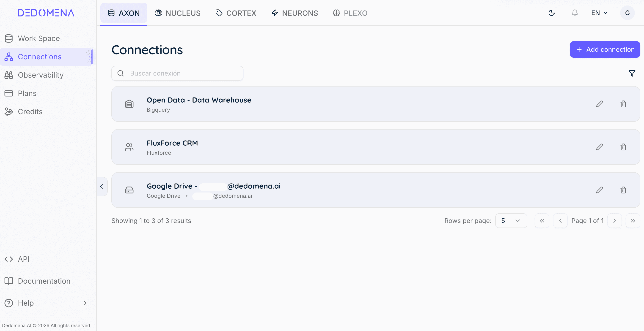Image resolution: width=644 pixels, height=331 pixels.
Task: Edit the Open Data - Data Warehouse connection
Action: 600,104
